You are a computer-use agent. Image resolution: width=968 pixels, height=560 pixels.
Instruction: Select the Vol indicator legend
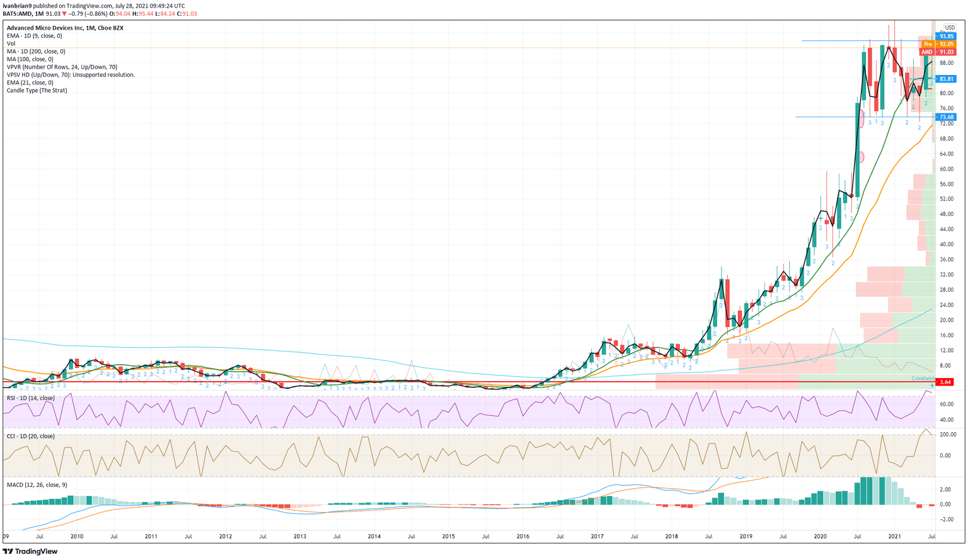[11, 43]
